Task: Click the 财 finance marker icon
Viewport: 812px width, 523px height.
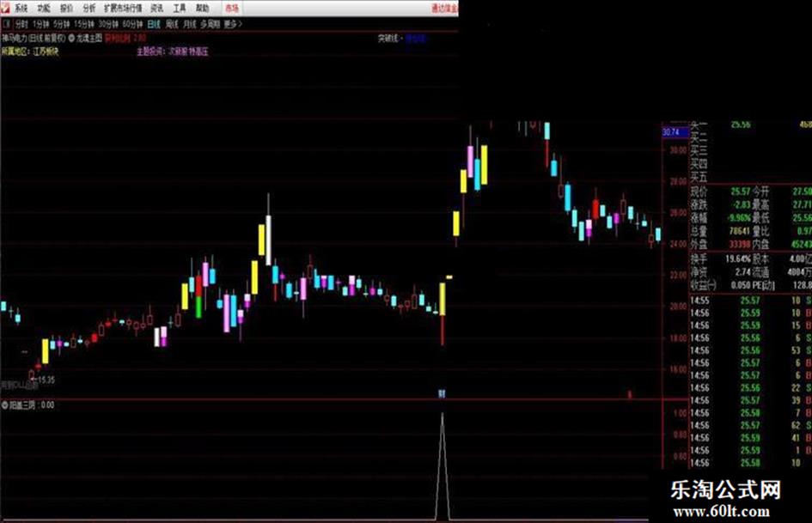Action: click(x=442, y=393)
